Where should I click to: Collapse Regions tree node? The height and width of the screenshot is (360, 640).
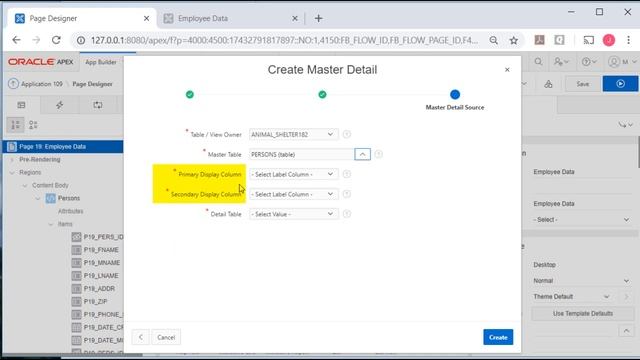point(12,173)
